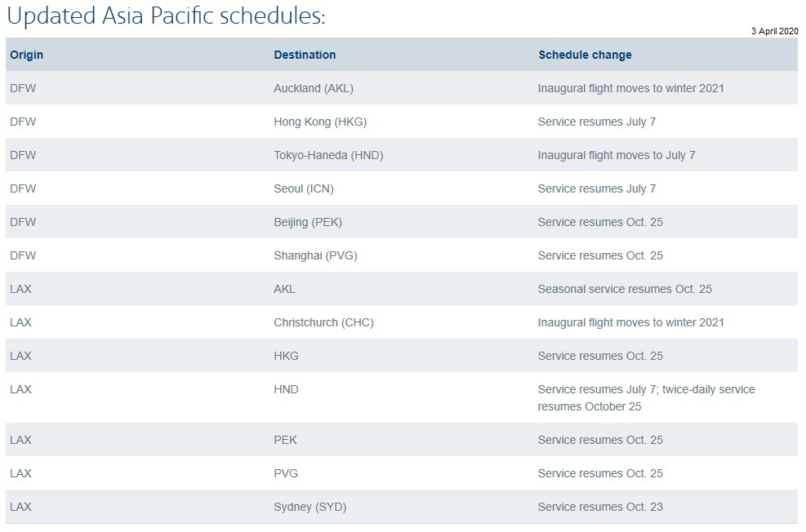Click the LAX to PVG destination cell
Image resolution: width=806 pixels, height=532 pixels.
point(286,473)
